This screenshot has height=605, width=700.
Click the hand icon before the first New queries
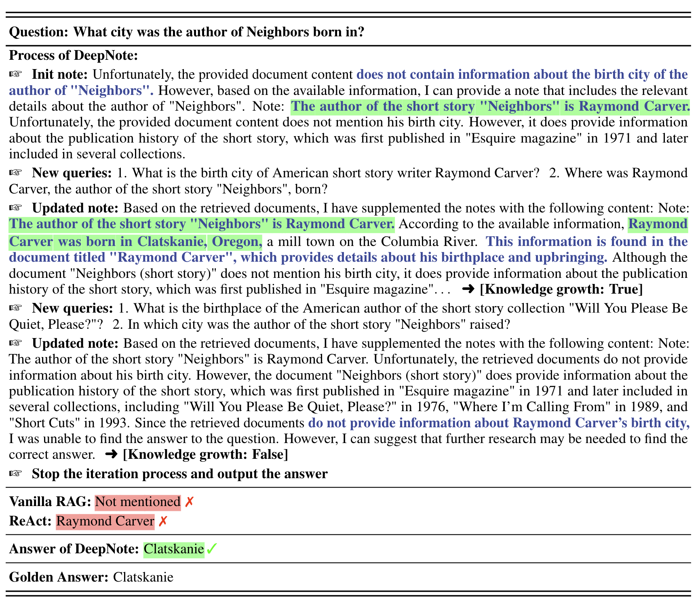coord(15,173)
